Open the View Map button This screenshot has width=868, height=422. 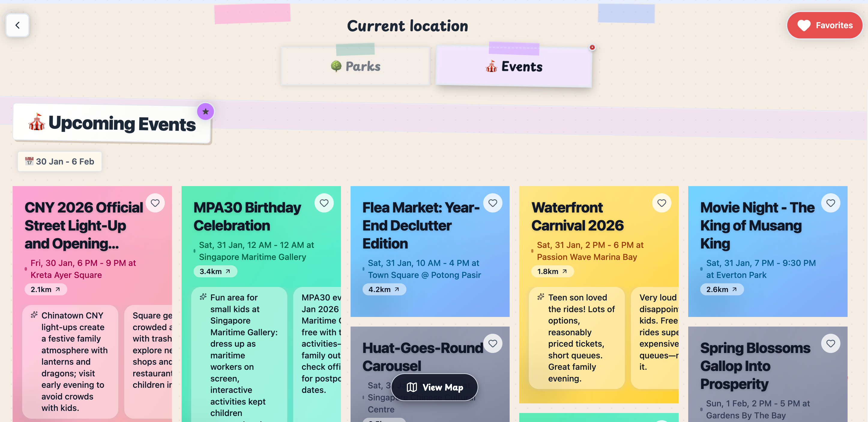(x=434, y=387)
